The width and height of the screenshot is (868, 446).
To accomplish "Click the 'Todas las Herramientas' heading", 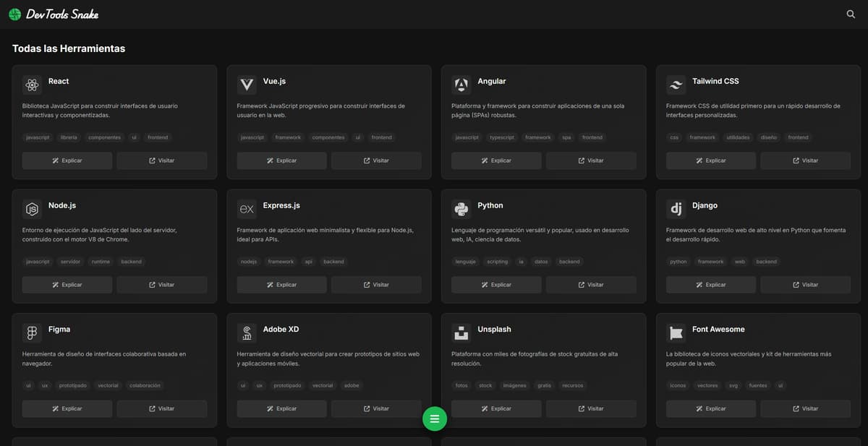I will 69,48.
